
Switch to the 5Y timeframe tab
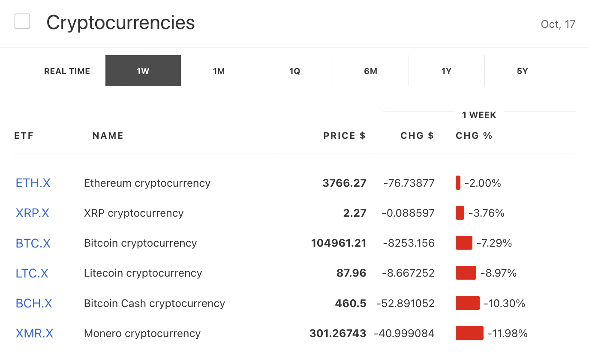click(523, 71)
